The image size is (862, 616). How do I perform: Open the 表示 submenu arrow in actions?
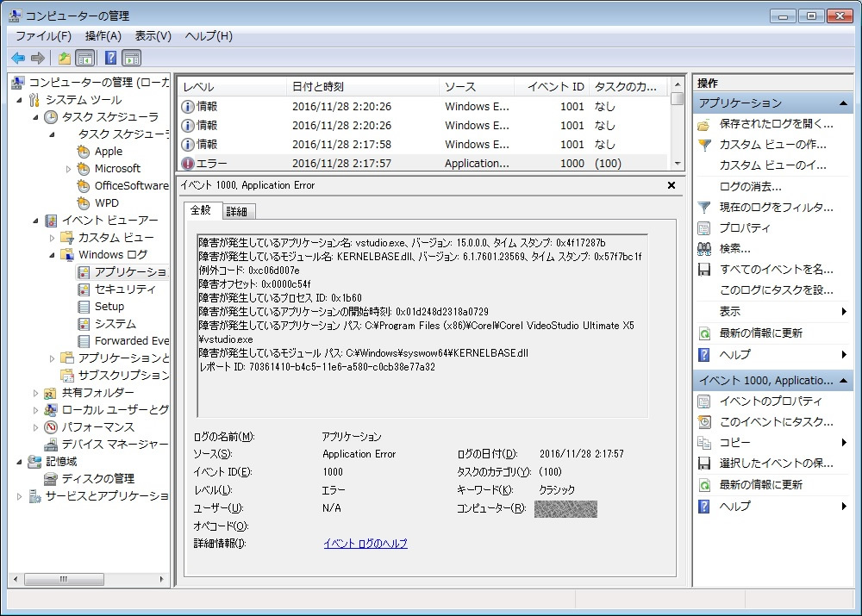click(x=844, y=312)
